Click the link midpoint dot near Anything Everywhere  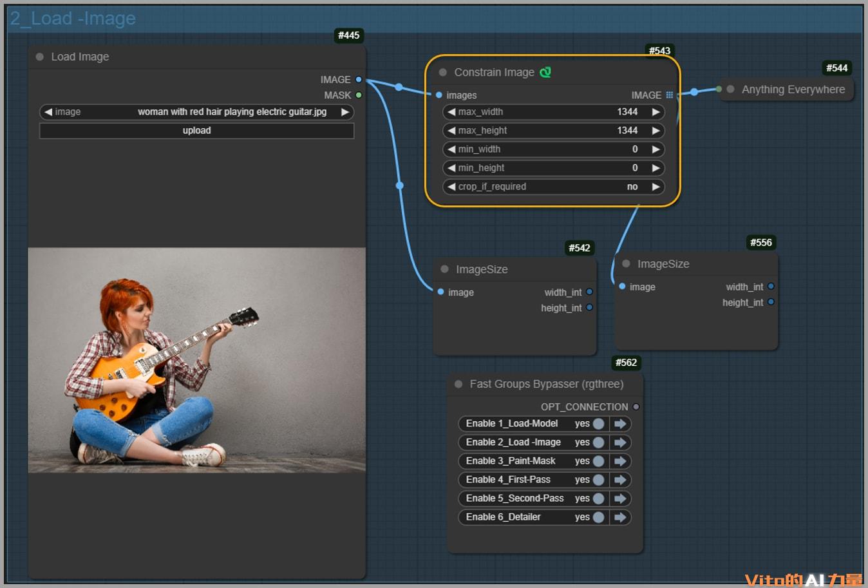[694, 92]
